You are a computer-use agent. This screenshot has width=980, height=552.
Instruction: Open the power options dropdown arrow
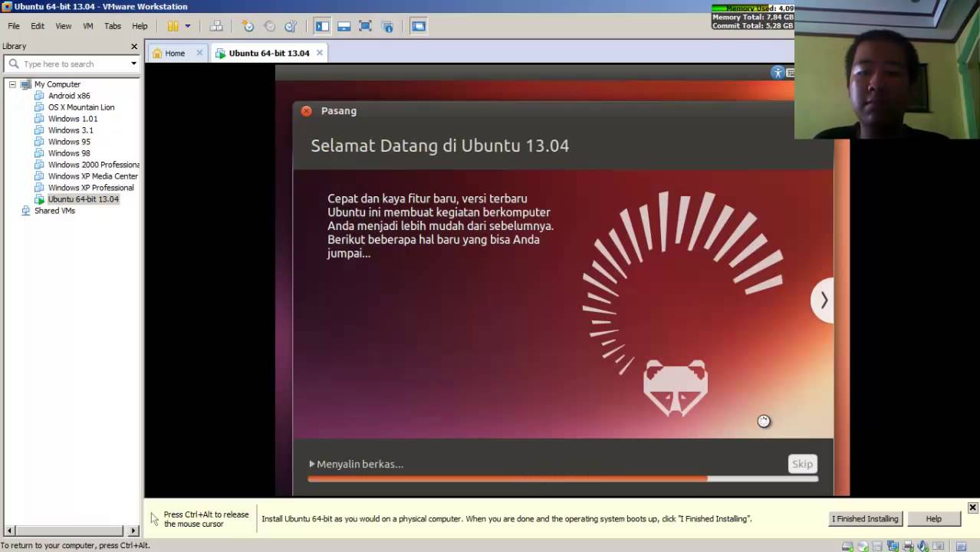point(188,26)
